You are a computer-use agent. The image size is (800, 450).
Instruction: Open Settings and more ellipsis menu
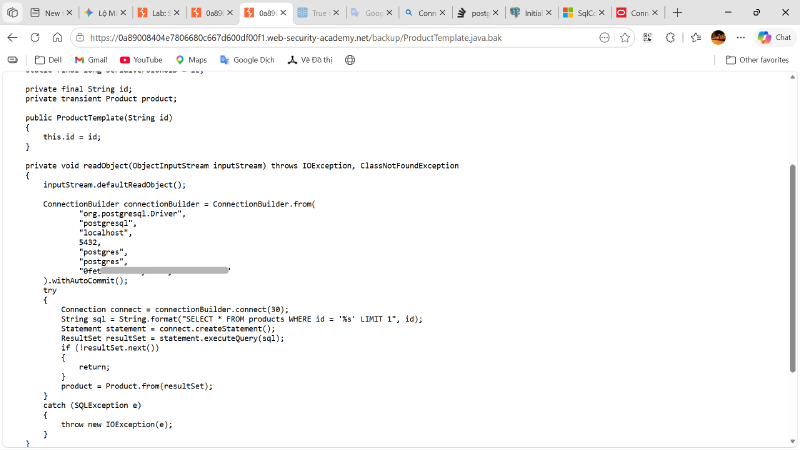pyautogui.click(x=741, y=37)
